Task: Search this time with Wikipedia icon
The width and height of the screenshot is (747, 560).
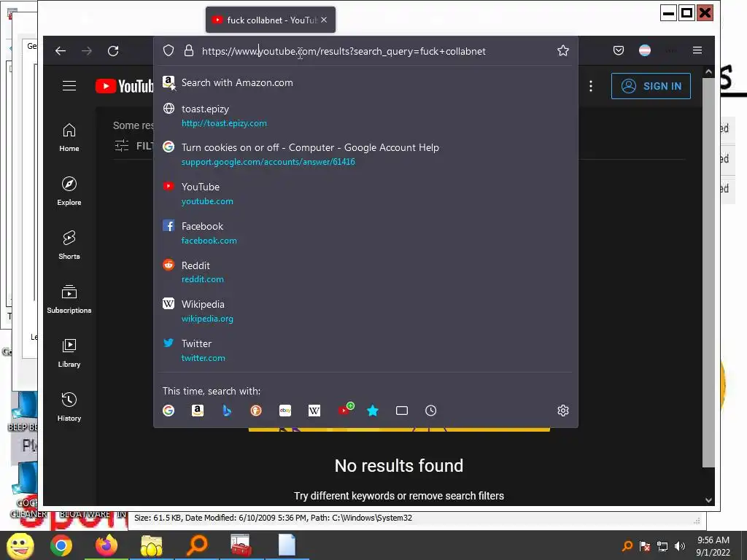Action: [x=314, y=411]
